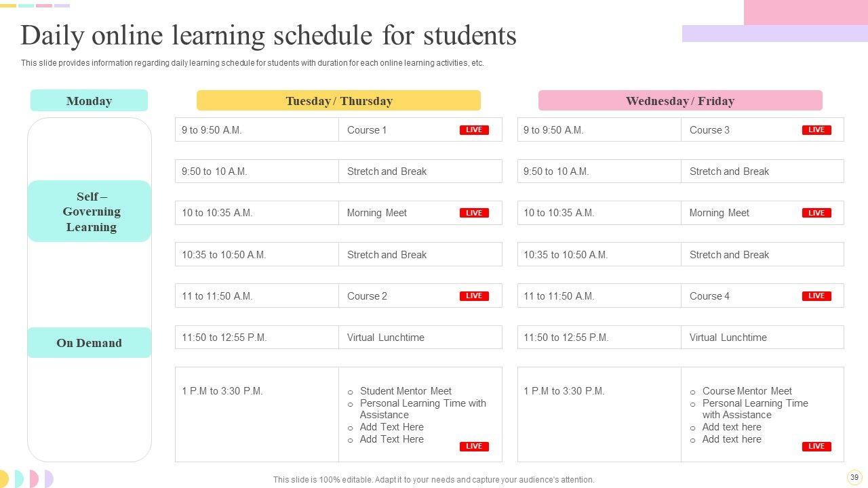Click the LIVE badge beside Course 3
This screenshot has height=488, width=868.
pyautogui.click(x=816, y=130)
